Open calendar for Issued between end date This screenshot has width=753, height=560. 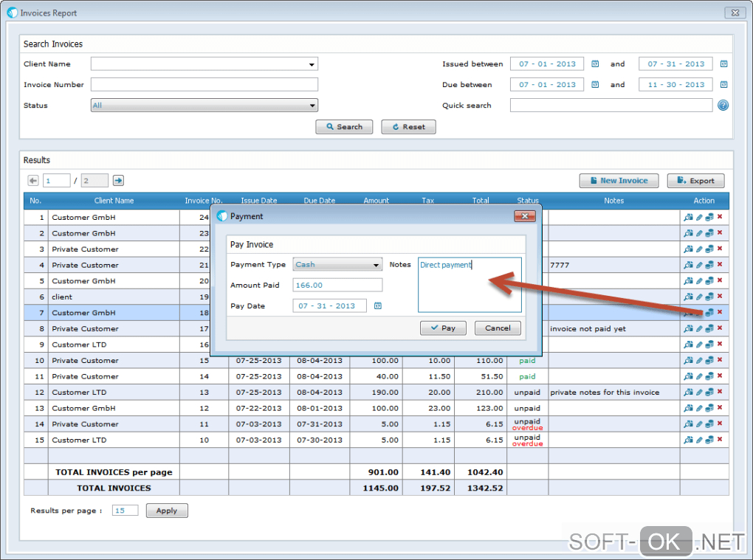click(723, 64)
